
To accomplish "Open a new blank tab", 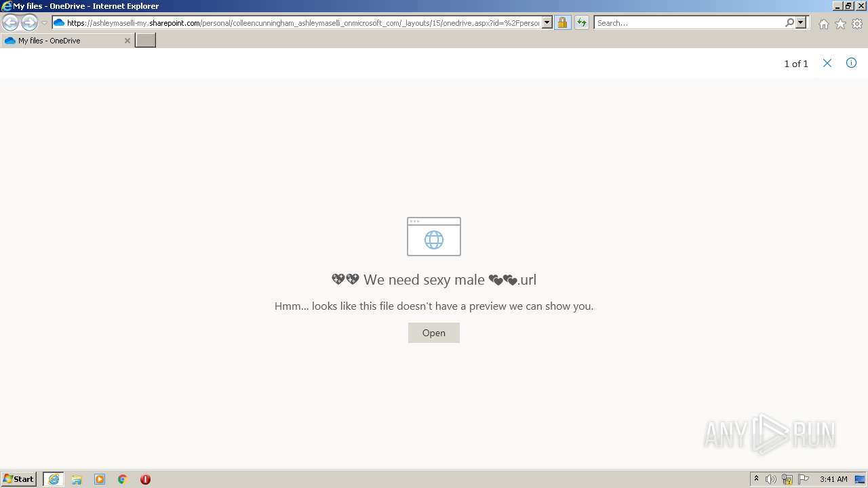I will pos(146,41).
